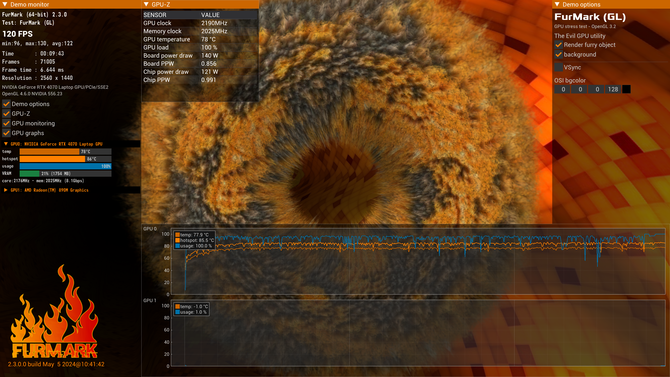Uncheck the Demo options checkbox

(x=6, y=104)
